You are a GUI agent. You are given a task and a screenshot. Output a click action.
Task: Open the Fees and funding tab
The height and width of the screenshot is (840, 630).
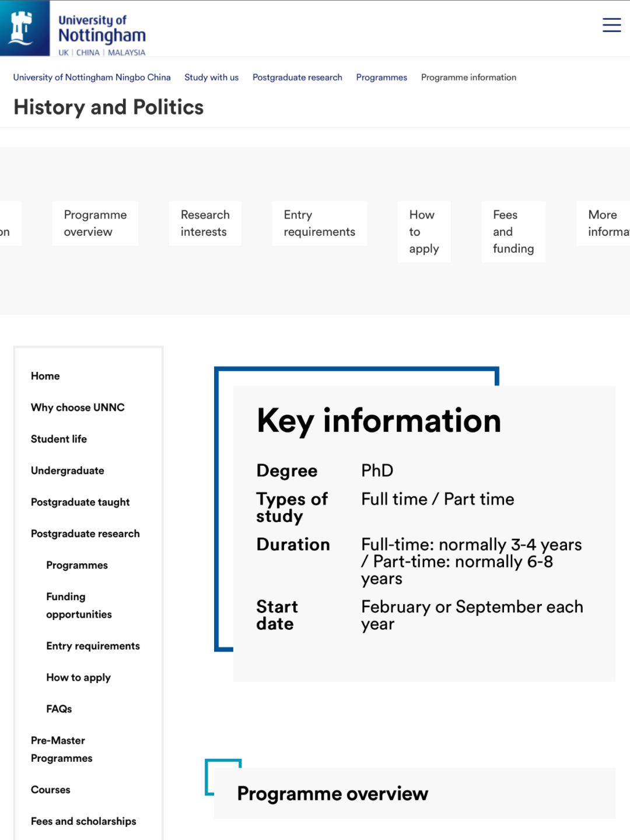coord(513,232)
